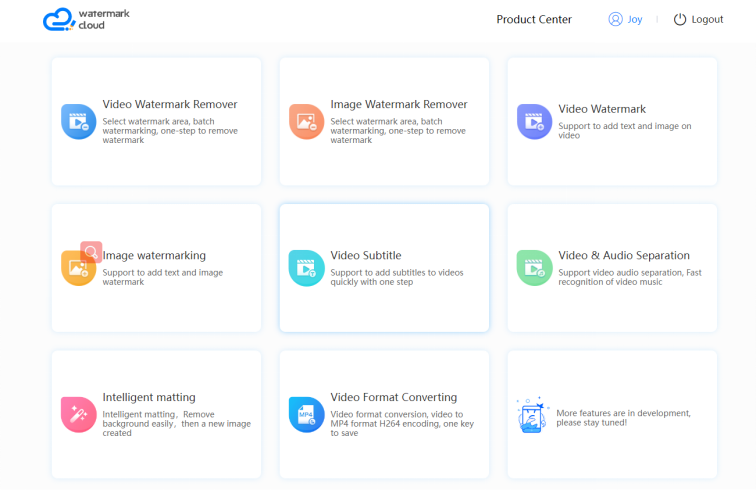
Task: Click 'Support video audio separation' description
Action: pos(630,277)
